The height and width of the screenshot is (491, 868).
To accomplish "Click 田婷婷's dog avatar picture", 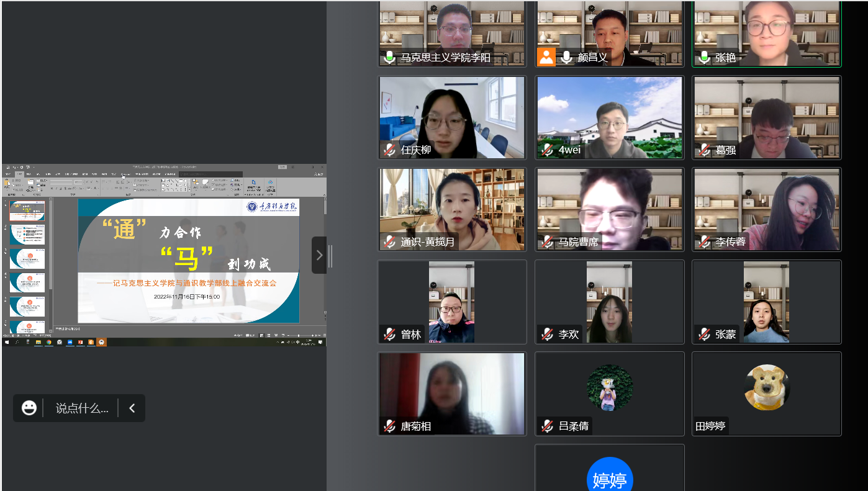I will tap(767, 387).
